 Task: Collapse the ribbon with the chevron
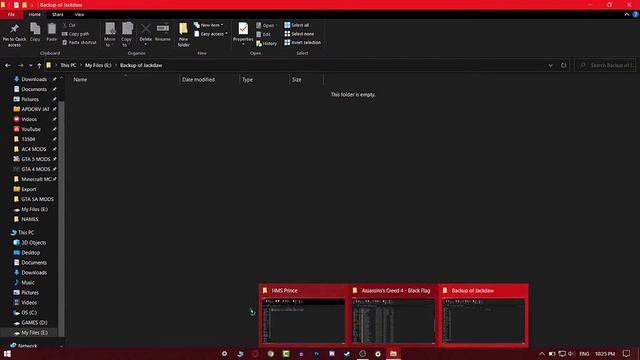[627, 15]
